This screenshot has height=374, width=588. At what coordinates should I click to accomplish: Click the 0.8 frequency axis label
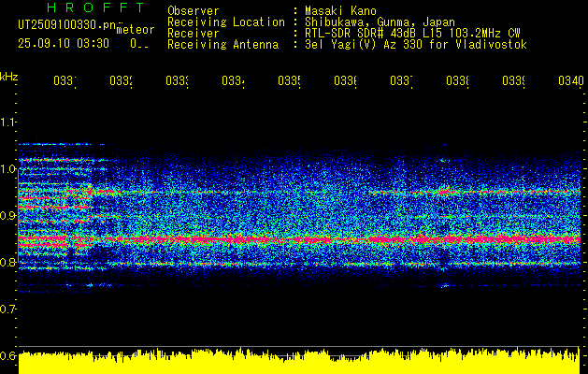point(7,262)
